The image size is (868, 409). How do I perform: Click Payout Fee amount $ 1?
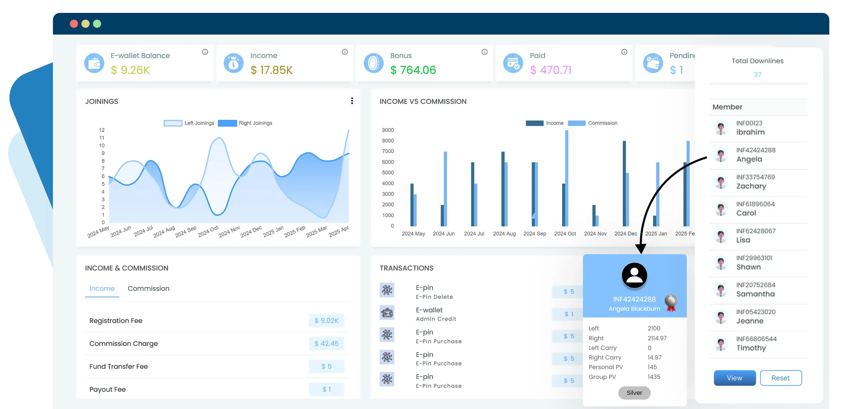327,389
